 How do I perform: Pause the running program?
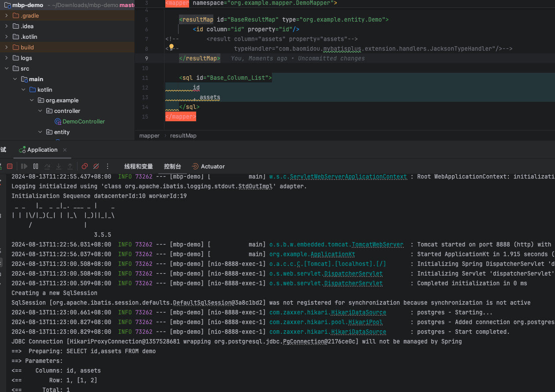[35, 166]
